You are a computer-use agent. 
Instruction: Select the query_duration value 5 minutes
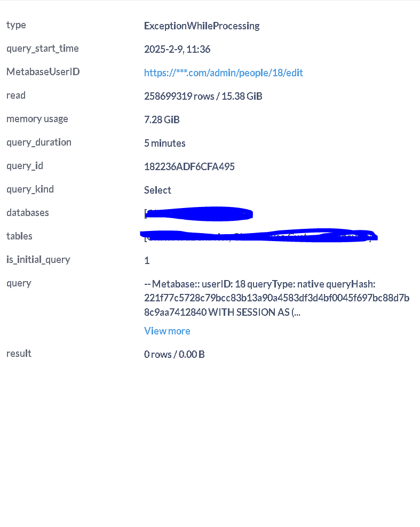click(165, 143)
